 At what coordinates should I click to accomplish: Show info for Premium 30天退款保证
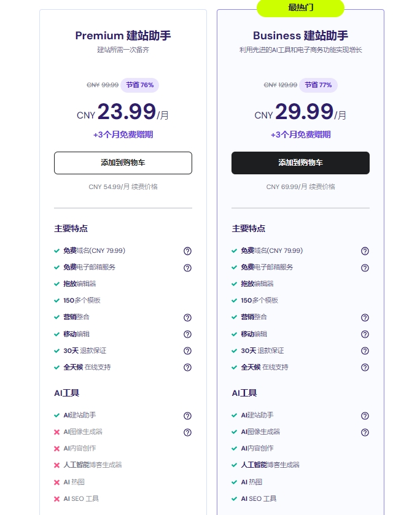pos(187,350)
